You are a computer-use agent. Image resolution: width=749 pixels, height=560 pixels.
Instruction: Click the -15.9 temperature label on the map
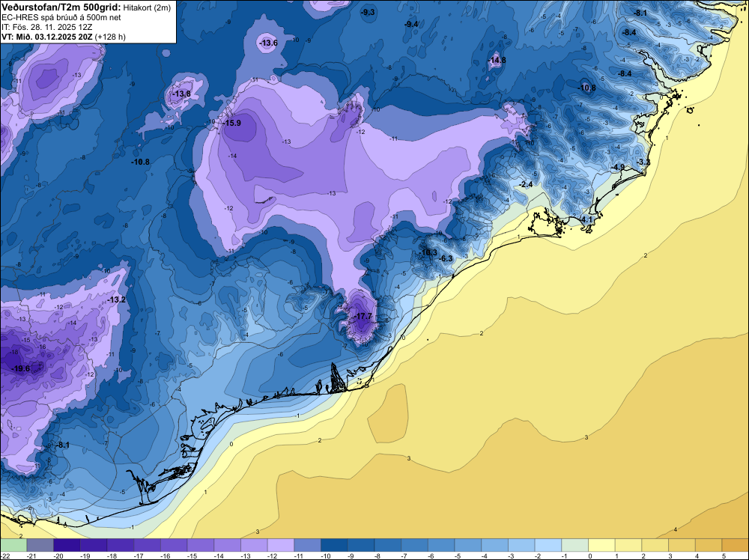pos(233,123)
